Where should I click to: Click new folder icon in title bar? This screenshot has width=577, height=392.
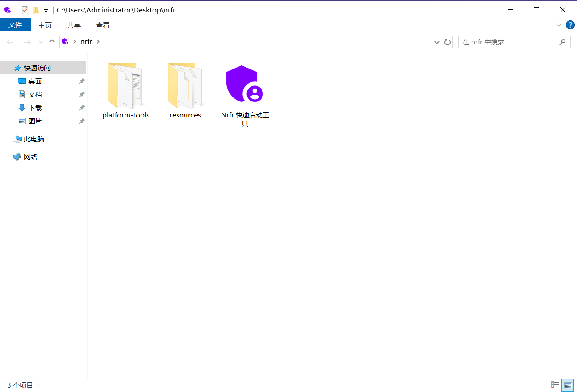click(36, 10)
